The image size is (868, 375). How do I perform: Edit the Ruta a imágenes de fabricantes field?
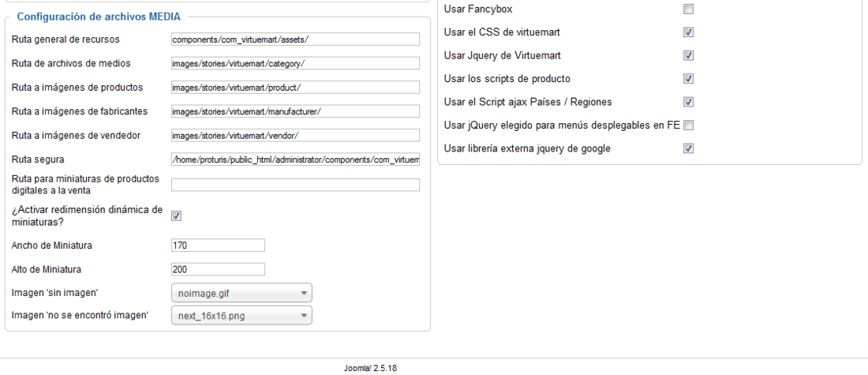pyautogui.click(x=296, y=111)
